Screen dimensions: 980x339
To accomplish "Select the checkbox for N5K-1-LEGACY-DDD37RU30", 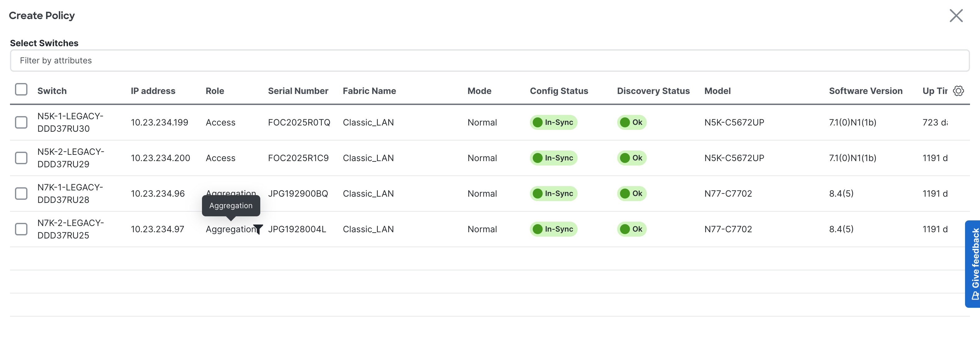I will coord(21,122).
